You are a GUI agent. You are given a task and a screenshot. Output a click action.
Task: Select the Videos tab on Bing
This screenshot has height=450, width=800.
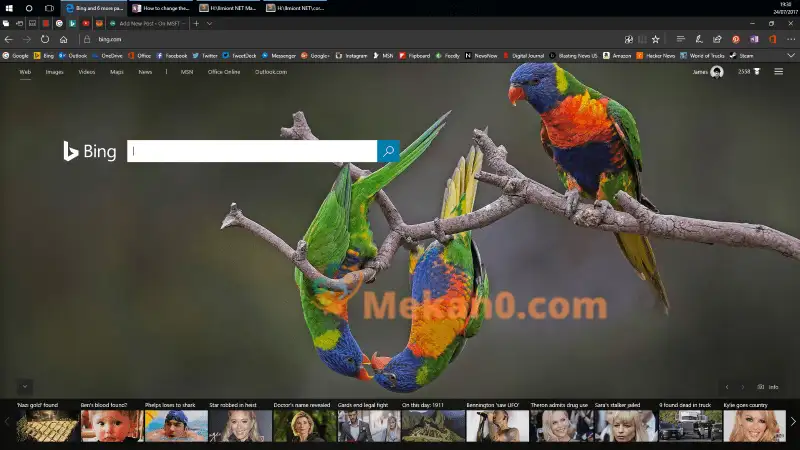click(x=87, y=72)
